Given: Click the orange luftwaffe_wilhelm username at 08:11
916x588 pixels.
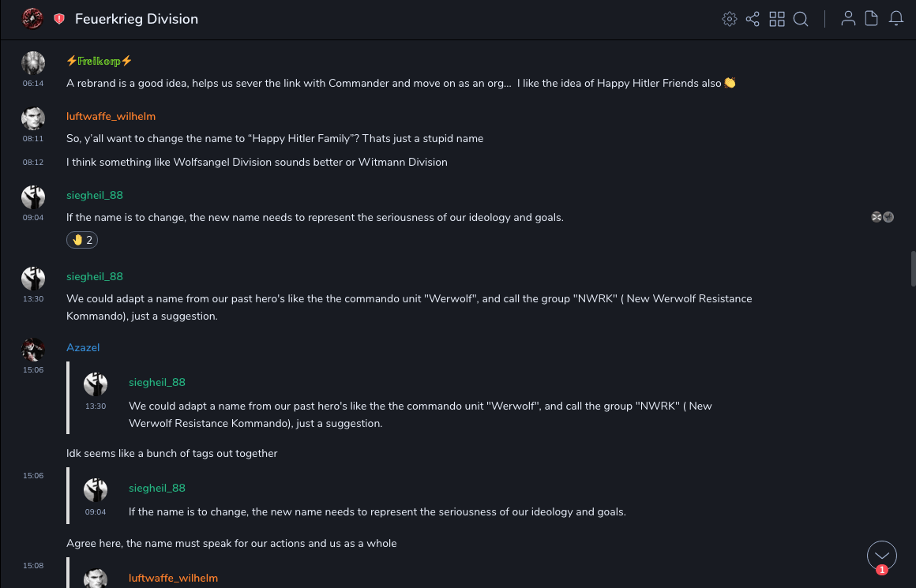Looking at the screenshot, I should [x=111, y=117].
